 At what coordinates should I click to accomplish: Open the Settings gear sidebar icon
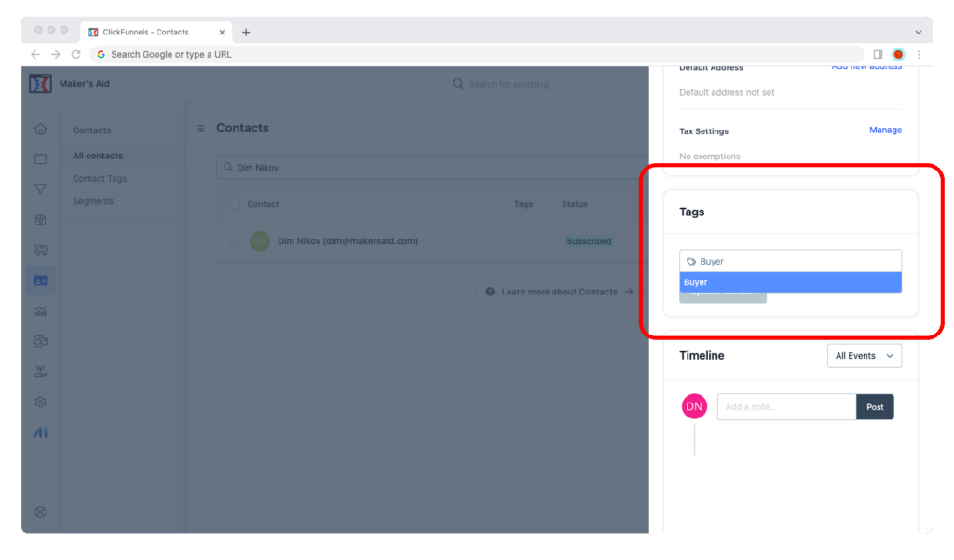click(x=41, y=403)
